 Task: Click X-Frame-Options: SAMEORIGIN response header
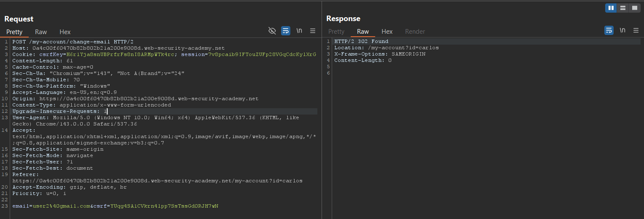pos(380,54)
